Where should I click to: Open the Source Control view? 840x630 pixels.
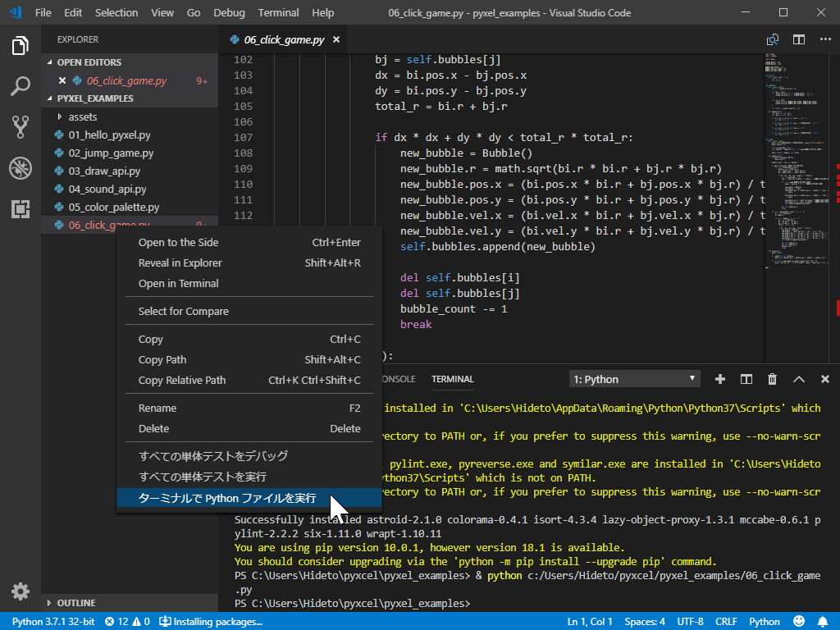20,127
